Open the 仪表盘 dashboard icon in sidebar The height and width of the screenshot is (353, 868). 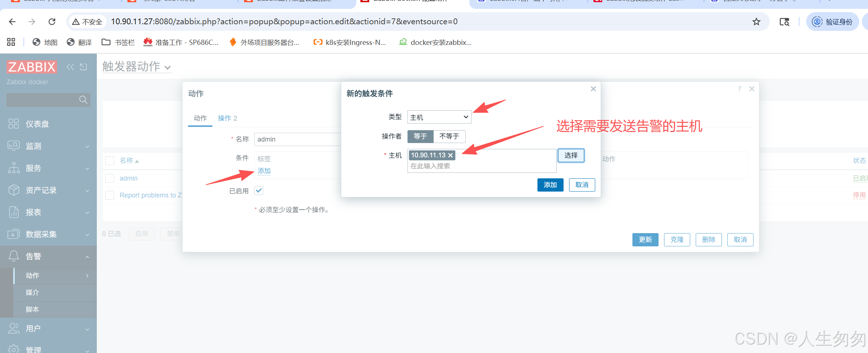point(14,124)
